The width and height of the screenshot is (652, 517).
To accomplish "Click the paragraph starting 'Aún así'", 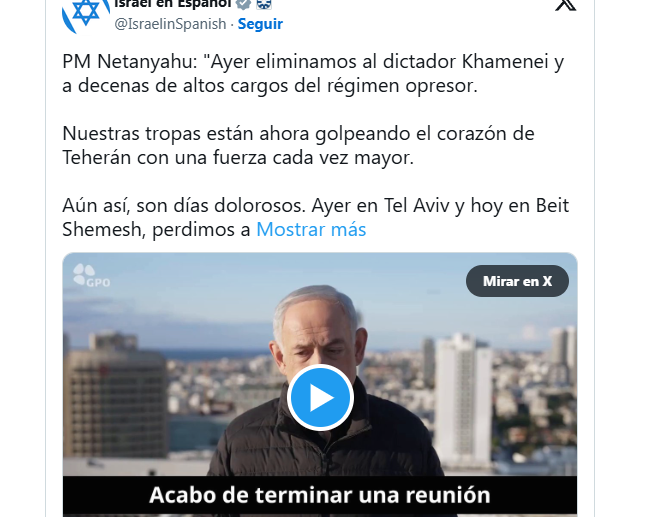I will pos(316,217).
